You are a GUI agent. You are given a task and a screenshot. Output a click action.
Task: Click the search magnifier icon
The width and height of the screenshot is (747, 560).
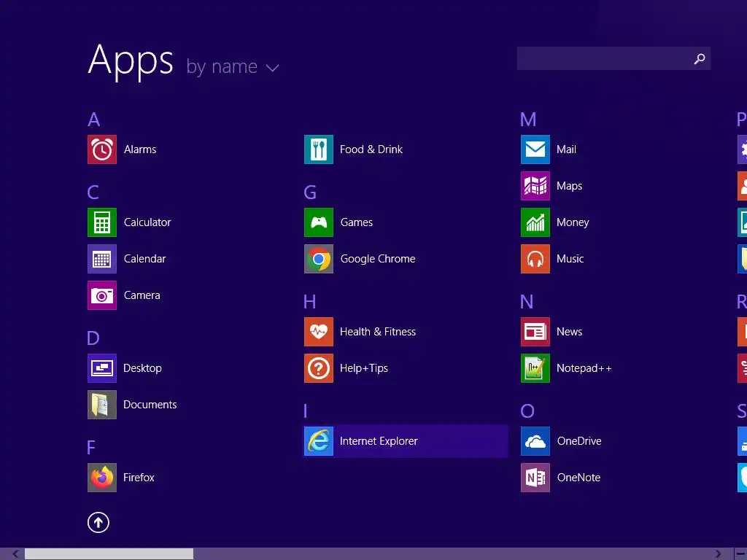pos(700,58)
